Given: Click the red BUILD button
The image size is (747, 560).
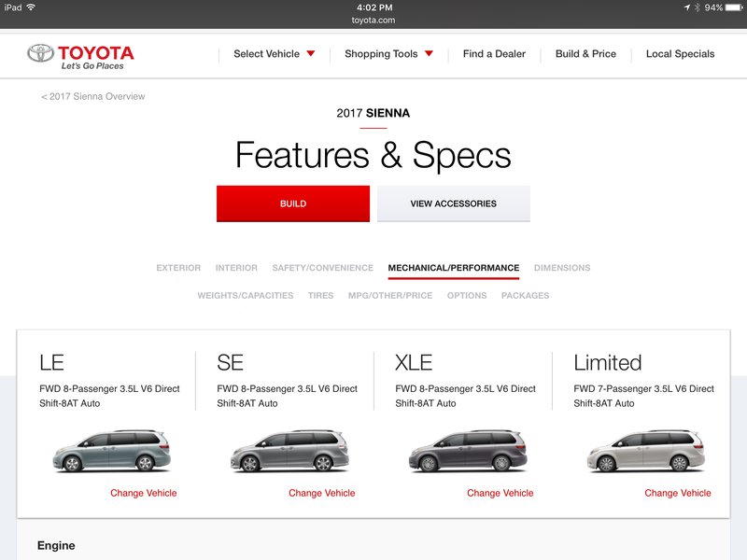Looking at the screenshot, I should pos(293,203).
